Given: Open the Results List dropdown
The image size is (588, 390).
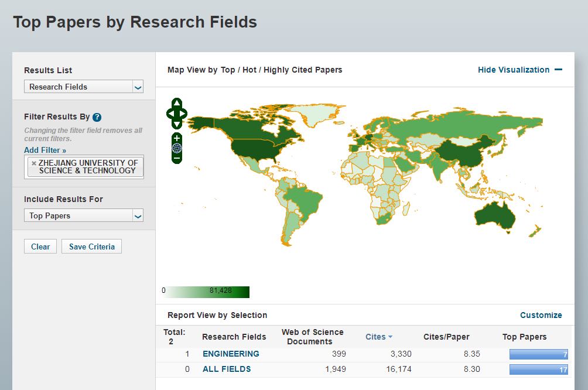Looking at the screenshot, I should 84,87.
